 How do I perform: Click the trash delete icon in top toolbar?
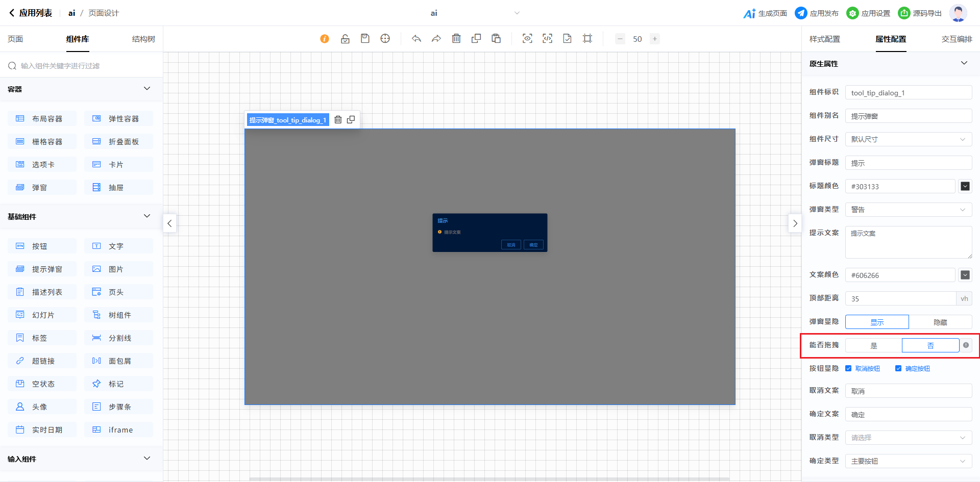point(456,39)
